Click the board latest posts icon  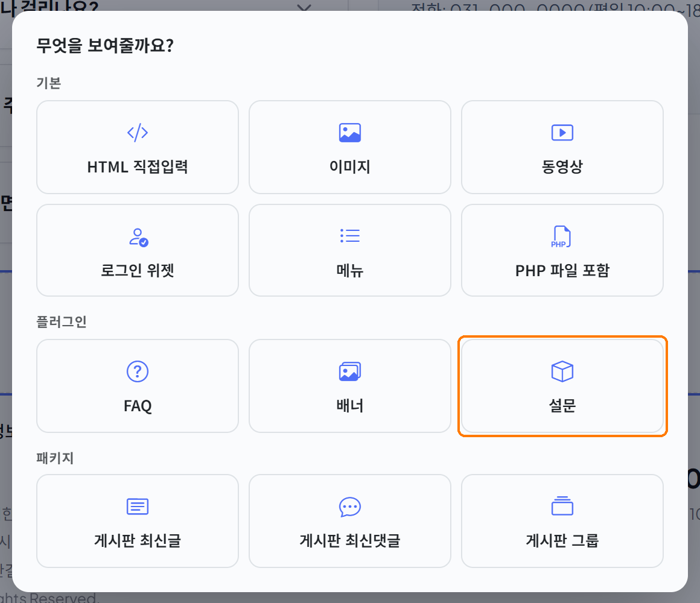[x=138, y=507]
